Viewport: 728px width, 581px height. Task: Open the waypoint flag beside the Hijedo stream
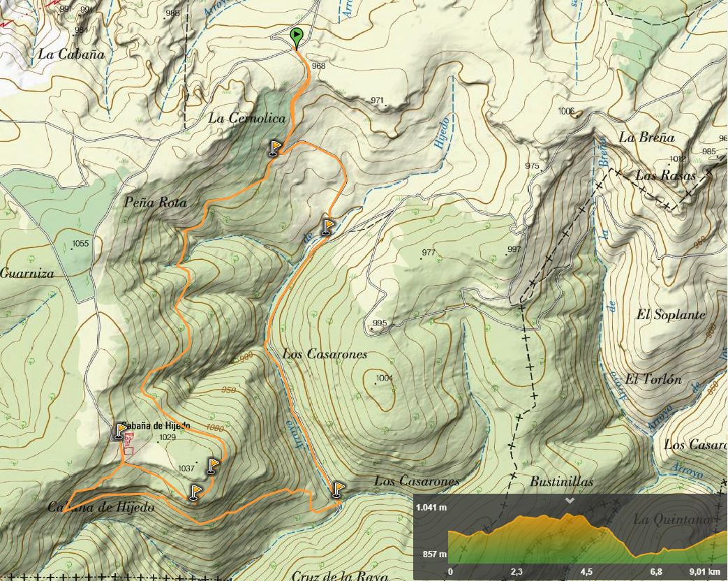click(328, 227)
